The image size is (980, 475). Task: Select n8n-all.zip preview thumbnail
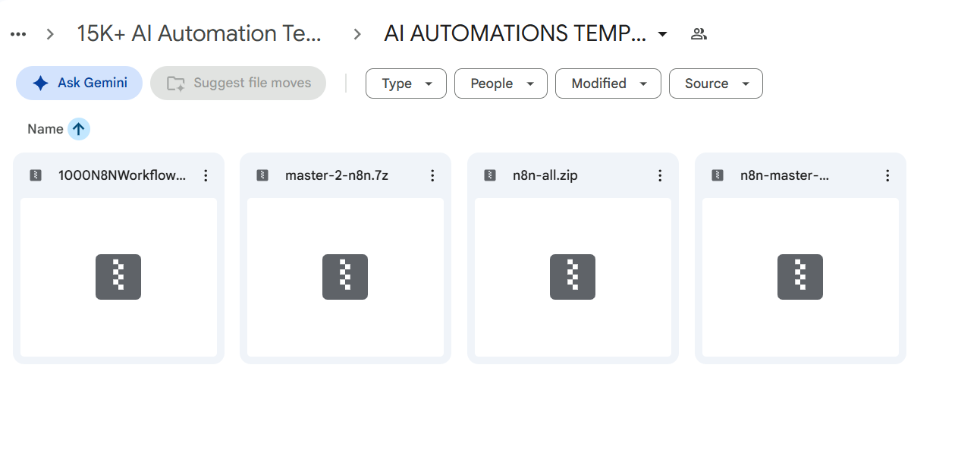[x=573, y=277]
